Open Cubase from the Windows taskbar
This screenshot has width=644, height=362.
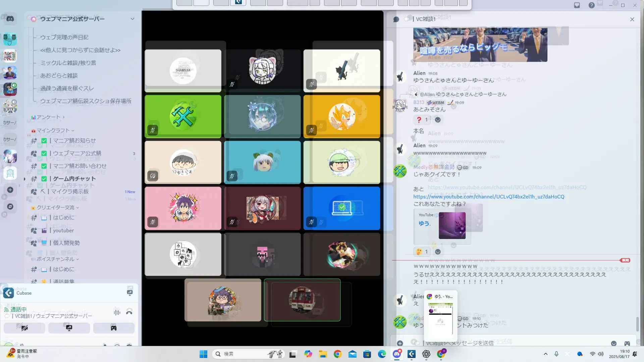tap(412, 354)
